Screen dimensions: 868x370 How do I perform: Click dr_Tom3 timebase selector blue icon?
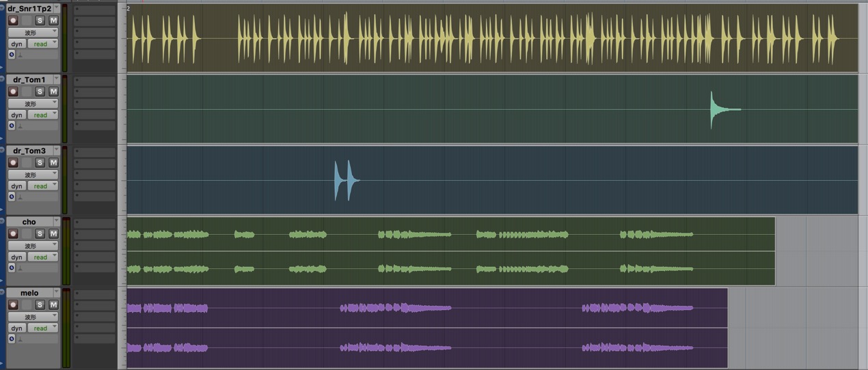click(x=12, y=197)
